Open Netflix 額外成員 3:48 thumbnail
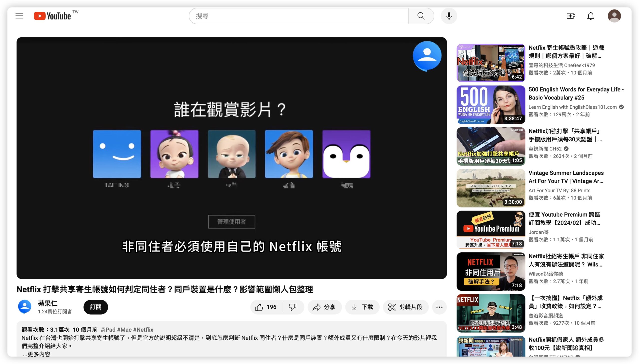 click(x=490, y=313)
